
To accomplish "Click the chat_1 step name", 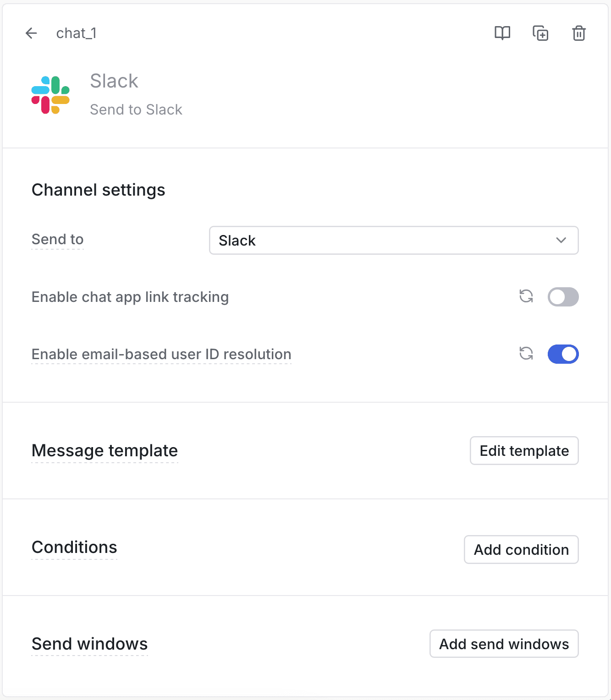I will pos(76,33).
